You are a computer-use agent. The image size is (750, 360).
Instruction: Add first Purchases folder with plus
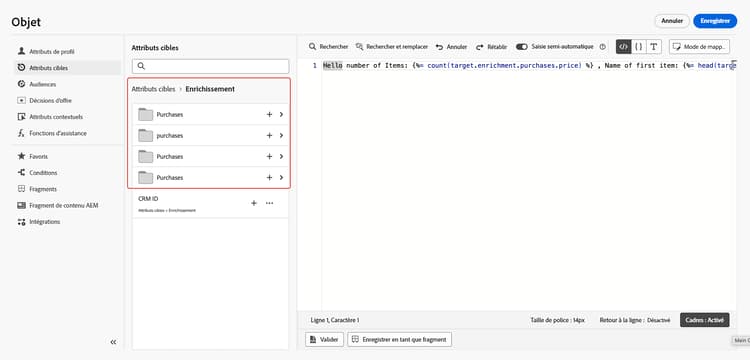[269, 115]
